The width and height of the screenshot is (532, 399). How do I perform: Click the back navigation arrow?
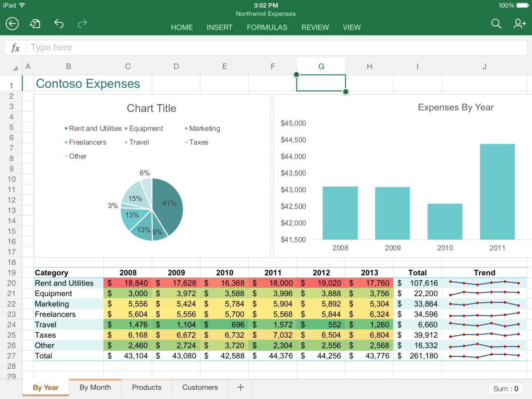(x=12, y=23)
